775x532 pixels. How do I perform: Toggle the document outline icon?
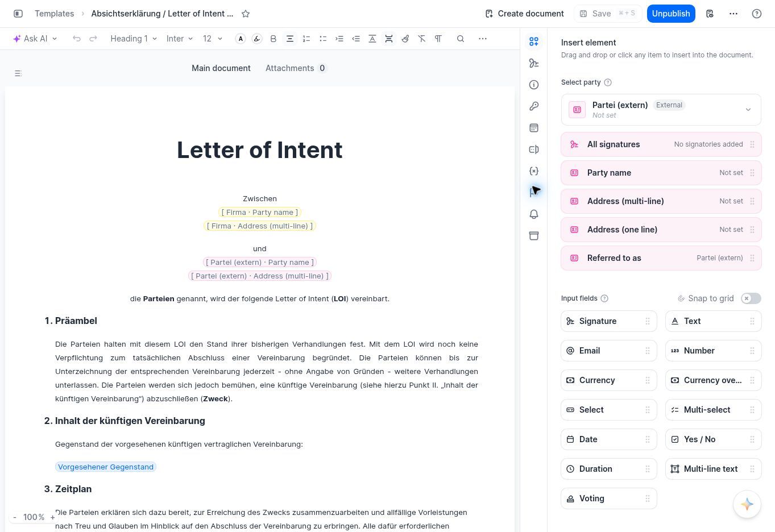click(x=18, y=73)
